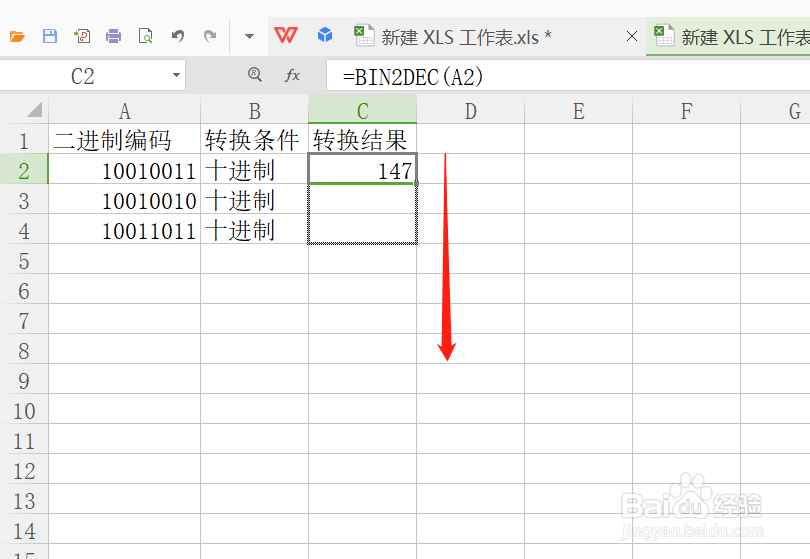Click cell with value 10011011
The height and width of the screenshot is (559, 810).
pos(124,229)
